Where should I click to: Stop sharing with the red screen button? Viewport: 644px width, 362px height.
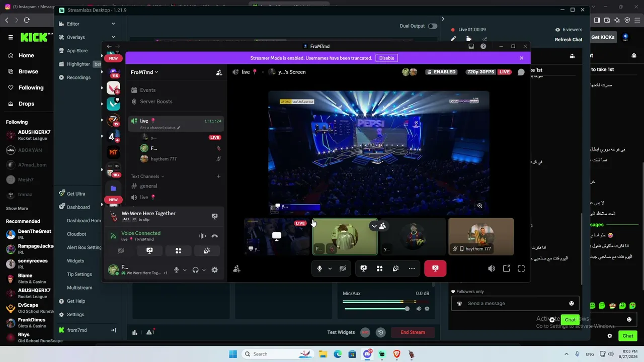tap(435, 268)
